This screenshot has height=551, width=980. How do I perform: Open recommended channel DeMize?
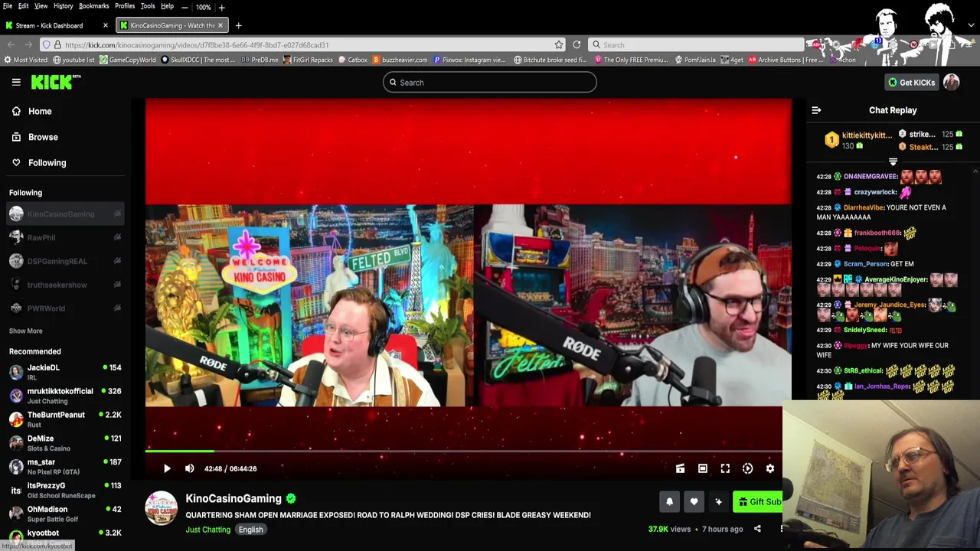64,443
